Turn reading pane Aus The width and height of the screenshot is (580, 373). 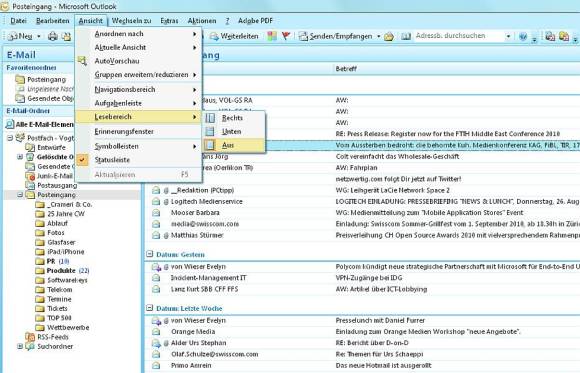coord(234,145)
